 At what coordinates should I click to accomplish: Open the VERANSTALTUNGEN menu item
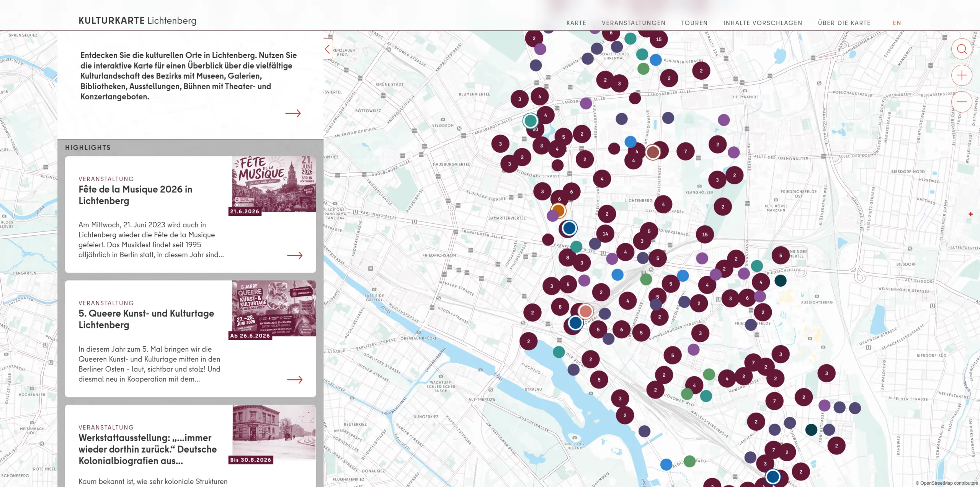(x=634, y=23)
